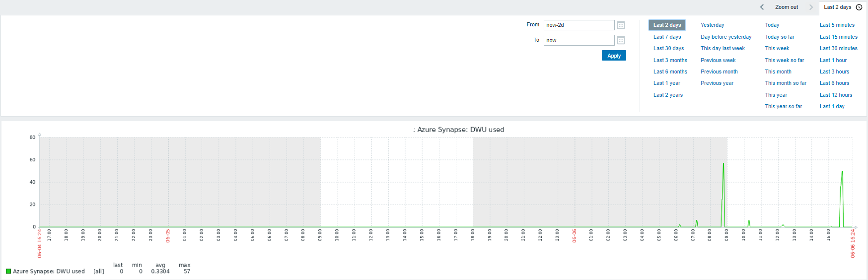
Task: Choose the Yesterday time range
Action: tap(712, 25)
